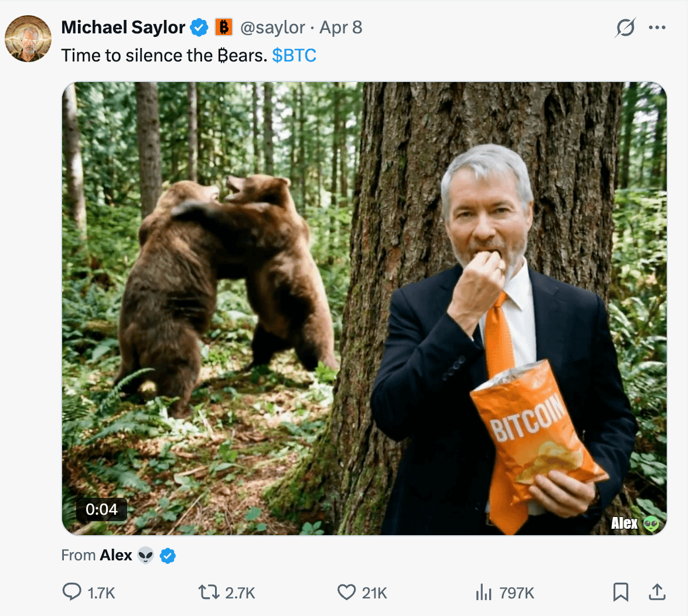
Task: Open the three-dot more options menu
Action: tap(657, 28)
